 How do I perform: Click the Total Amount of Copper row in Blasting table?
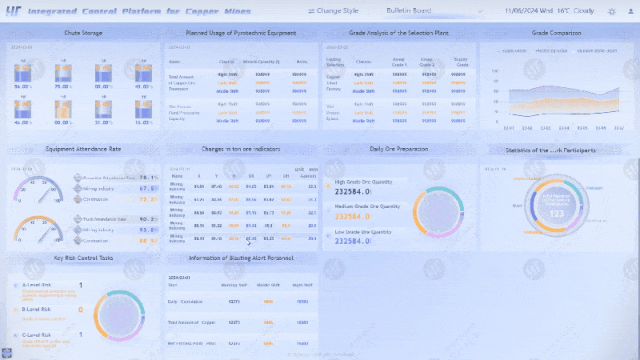(242, 322)
